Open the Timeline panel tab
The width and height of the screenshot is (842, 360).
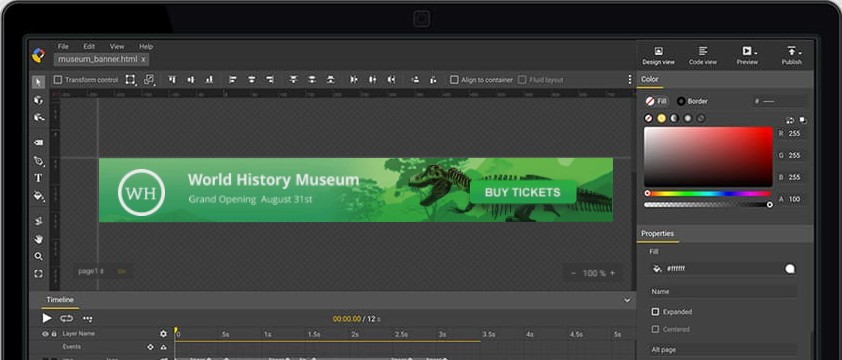click(x=60, y=300)
